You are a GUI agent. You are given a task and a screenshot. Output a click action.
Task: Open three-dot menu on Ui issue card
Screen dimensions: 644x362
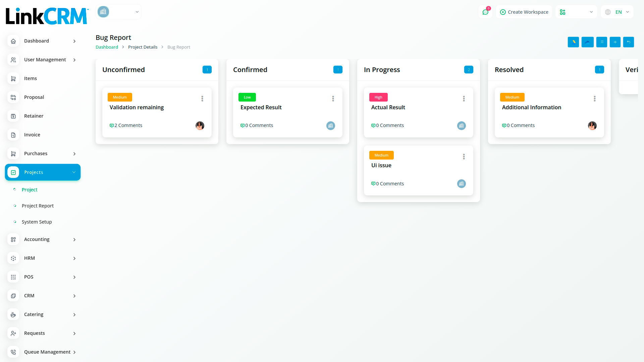[x=464, y=157]
